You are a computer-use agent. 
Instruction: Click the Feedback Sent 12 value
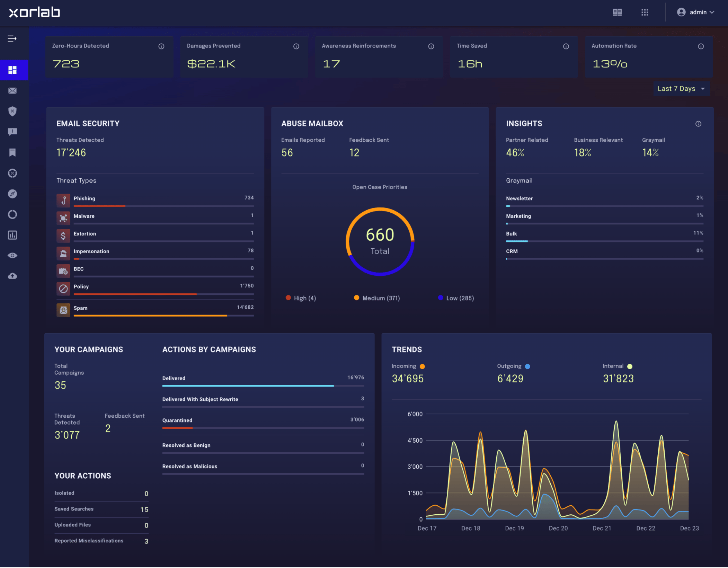tap(354, 153)
